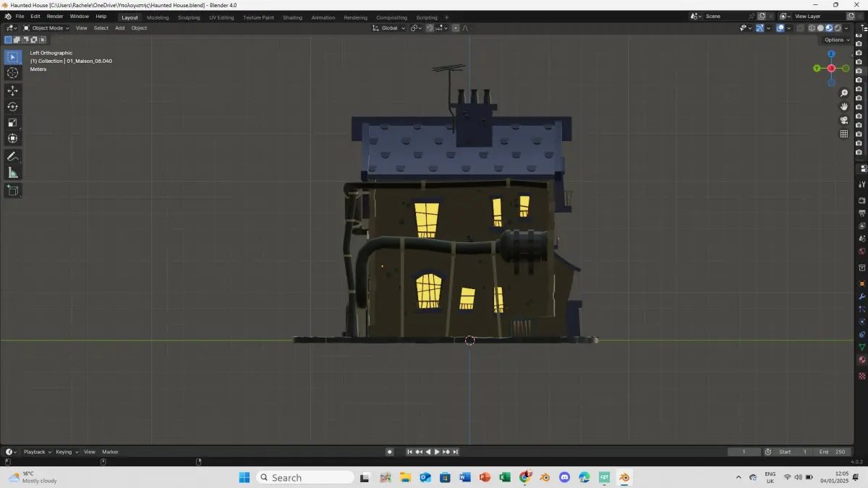Open the Global transform orientation dropdown
The height and width of the screenshot is (488, 868).
pyautogui.click(x=388, y=28)
